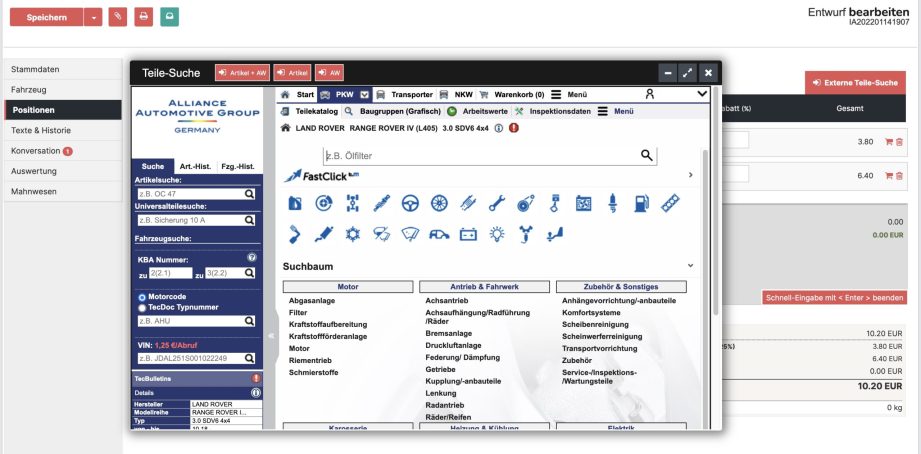This screenshot has width=921, height=454.
Task: Click vehicle info icon beside 3.0 SDV6 4x4
Action: 499,128
